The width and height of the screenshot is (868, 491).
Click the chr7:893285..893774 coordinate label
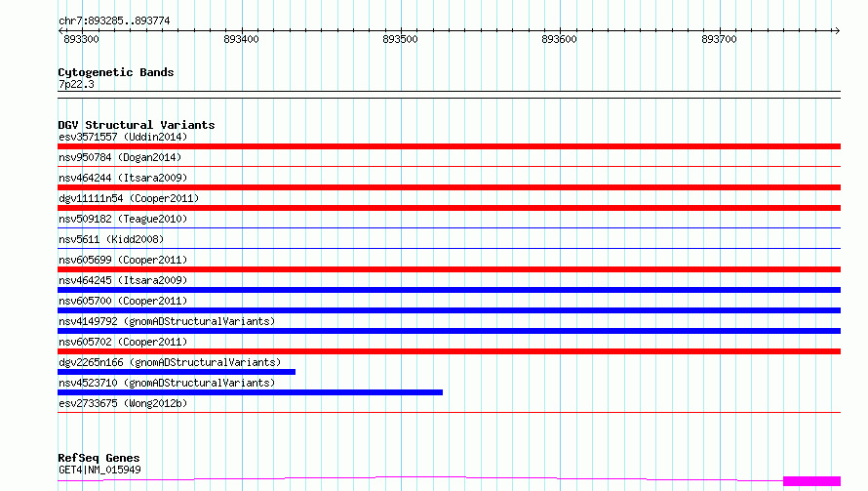[114, 21]
